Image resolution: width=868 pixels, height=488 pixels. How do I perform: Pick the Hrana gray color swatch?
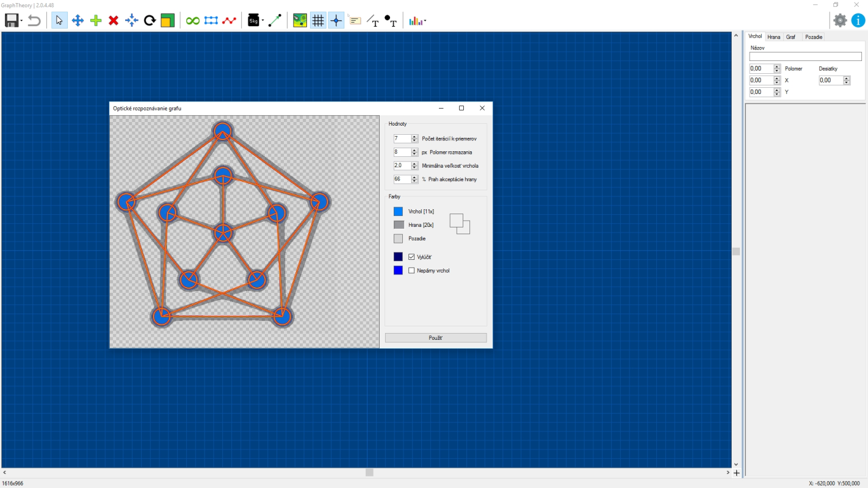(399, 225)
